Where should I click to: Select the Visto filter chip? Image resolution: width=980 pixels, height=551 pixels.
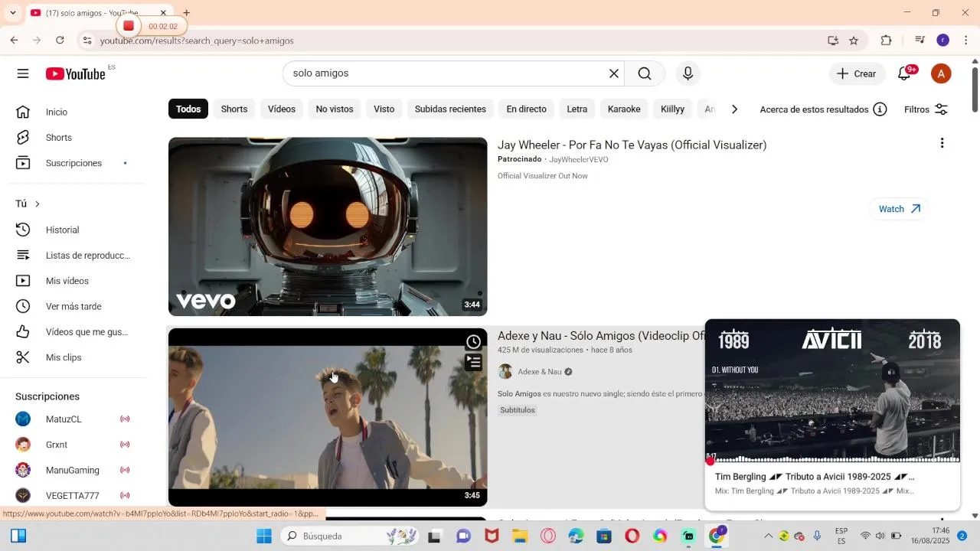pos(384,109)
